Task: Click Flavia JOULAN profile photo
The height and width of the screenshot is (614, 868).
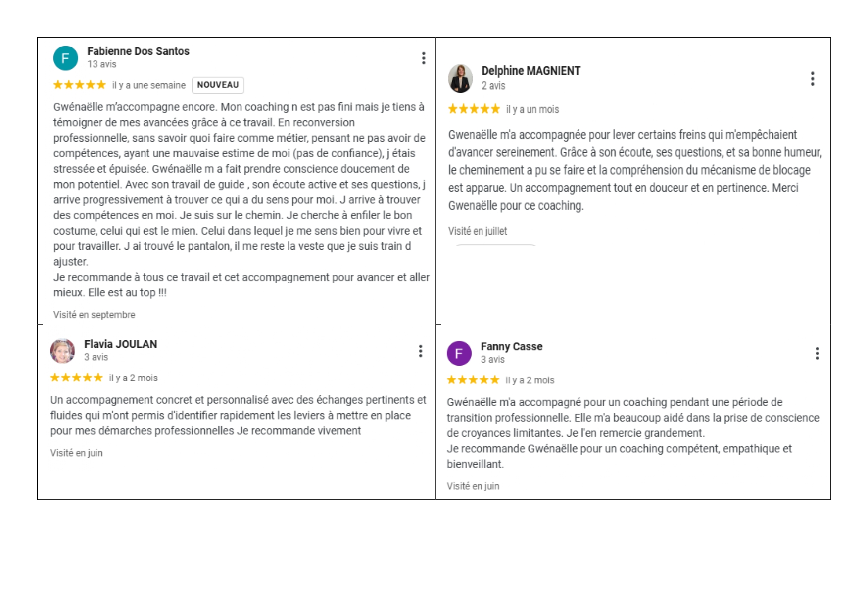Action: pyautogui.click(x=62, y=351)
